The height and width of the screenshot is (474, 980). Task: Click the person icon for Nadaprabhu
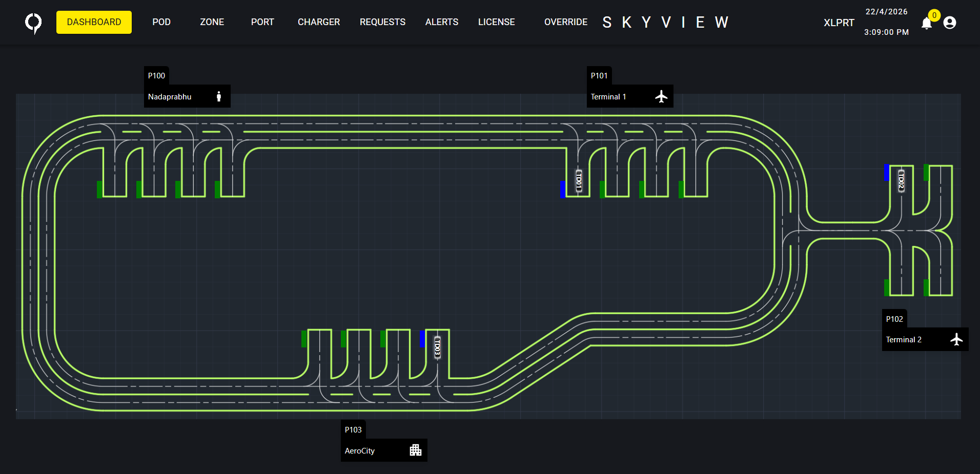click(219, 96)
